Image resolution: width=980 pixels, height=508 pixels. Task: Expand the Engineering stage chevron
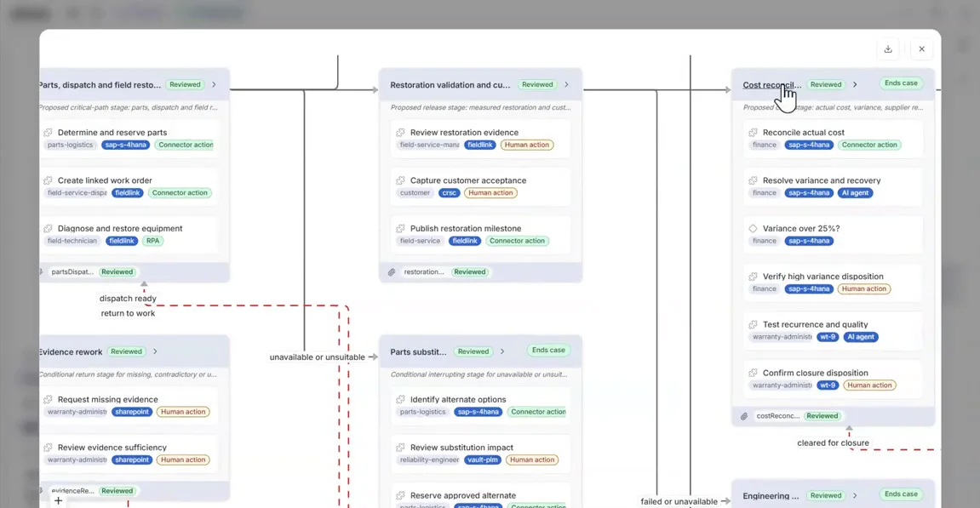(855, 495)
